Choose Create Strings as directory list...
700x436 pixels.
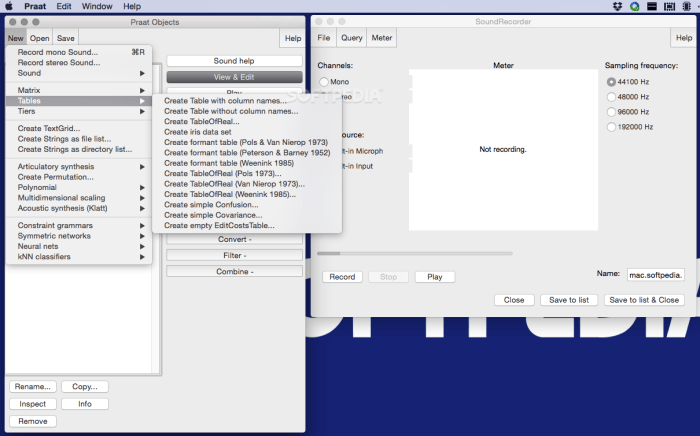[79, 149]
